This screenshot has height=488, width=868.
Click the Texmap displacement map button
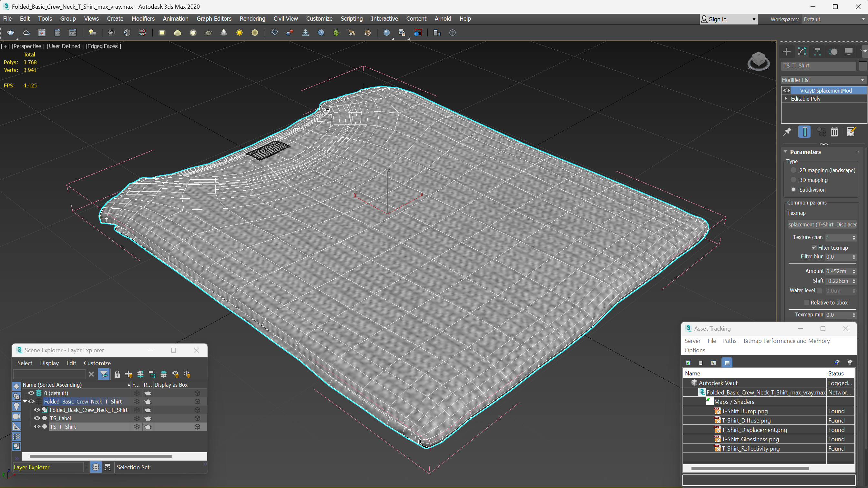click(x=822, y=224)
